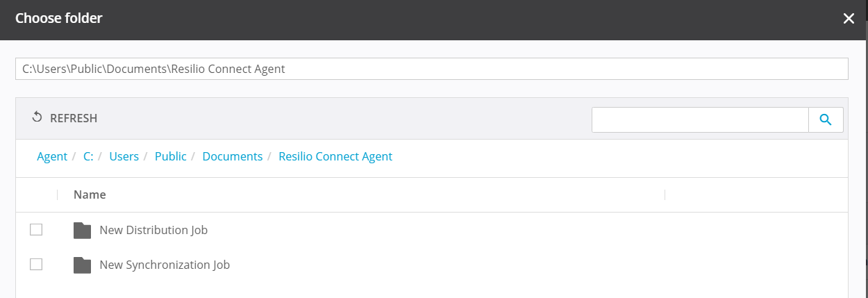Click the New Distribution Job folder icon

[x=83, y=230]
